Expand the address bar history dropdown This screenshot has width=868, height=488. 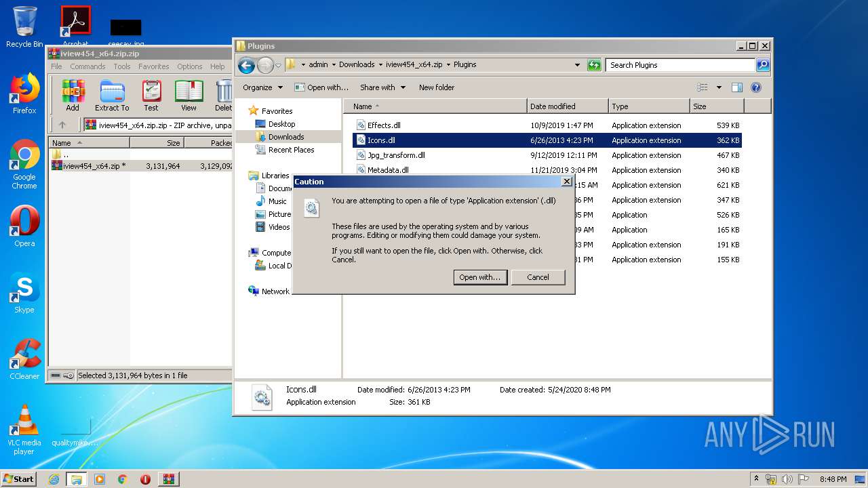click(x=577, y=65)
